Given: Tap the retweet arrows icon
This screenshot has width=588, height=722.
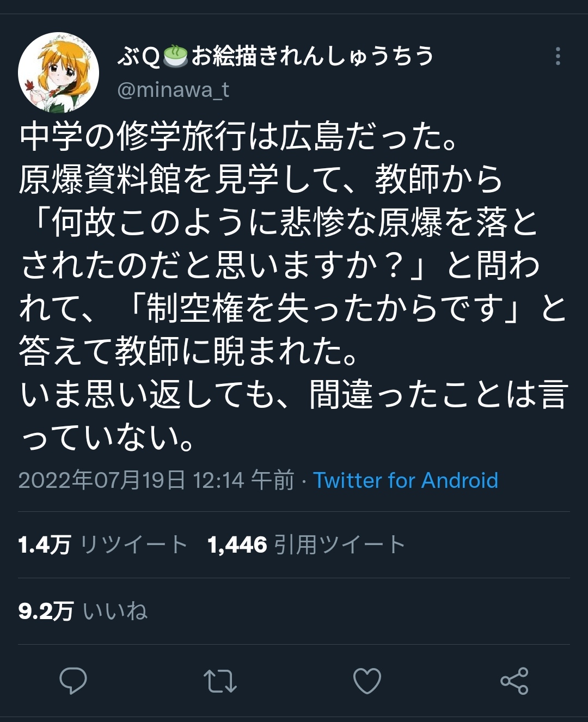Looking at the screenshot, I should tap(220, 681).
